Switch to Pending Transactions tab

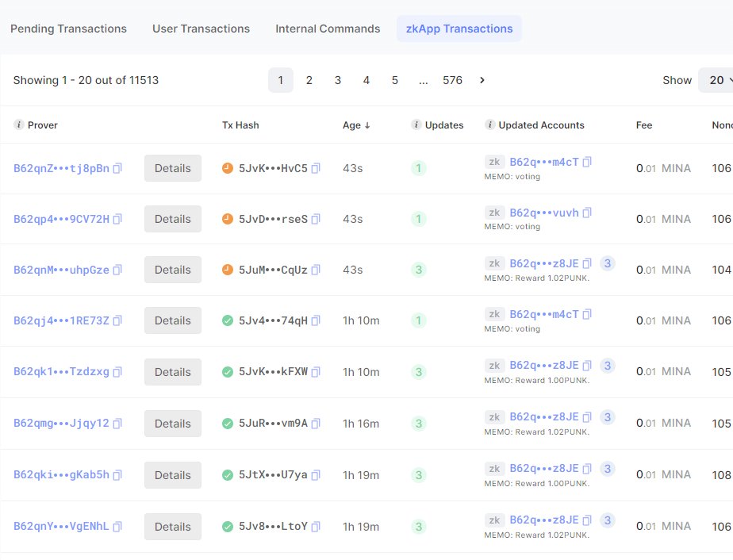[x=69, y=29]
